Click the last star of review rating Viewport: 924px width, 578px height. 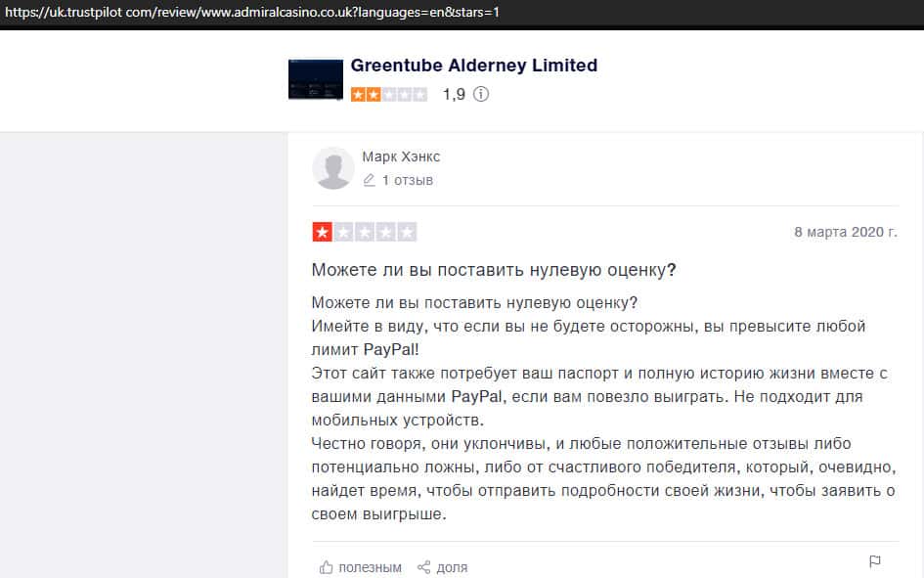click(x=407, y=232)
